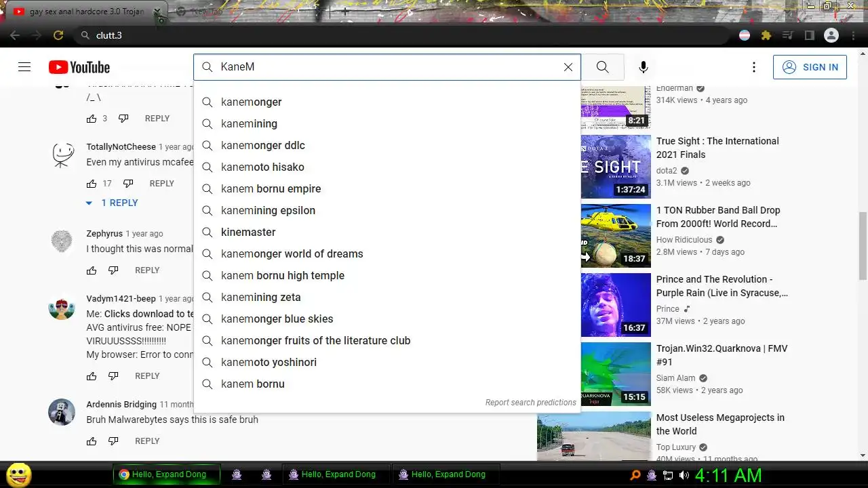Select 'kanemonger fruits of the literature club'
The width and height of the screenshot is (868, 488).
387,340
